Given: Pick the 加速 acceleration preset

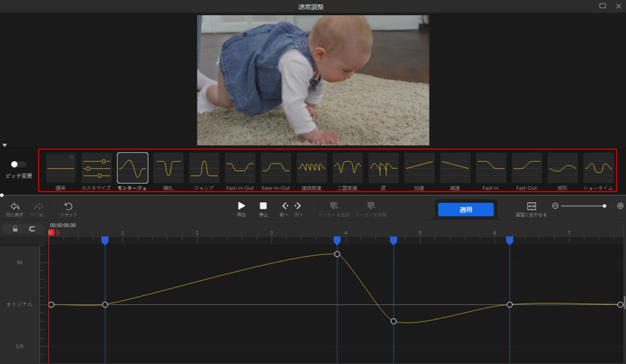Looking at the screenshot, I should point(419,168).
